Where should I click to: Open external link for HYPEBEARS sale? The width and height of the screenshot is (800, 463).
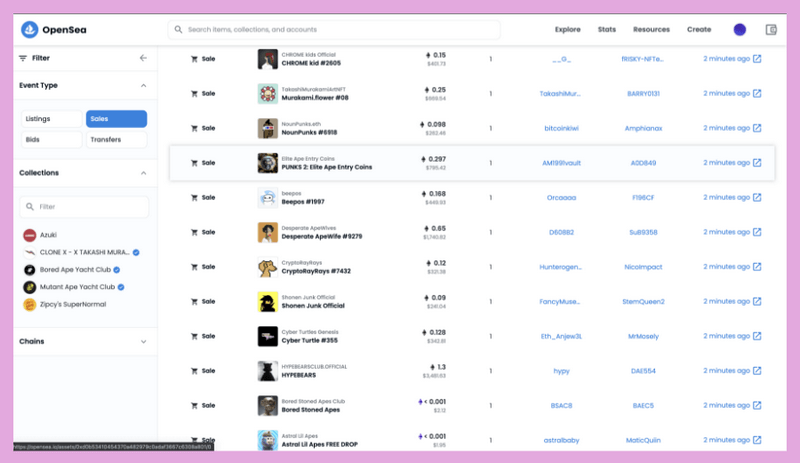point(757,371)
